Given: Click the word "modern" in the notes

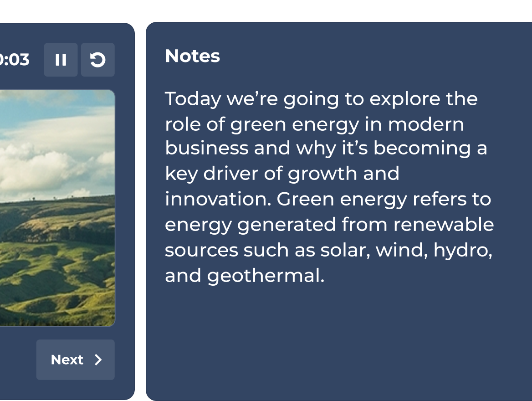Looking at the screenshot, I should pyautogui.click(x=426, y=124).
